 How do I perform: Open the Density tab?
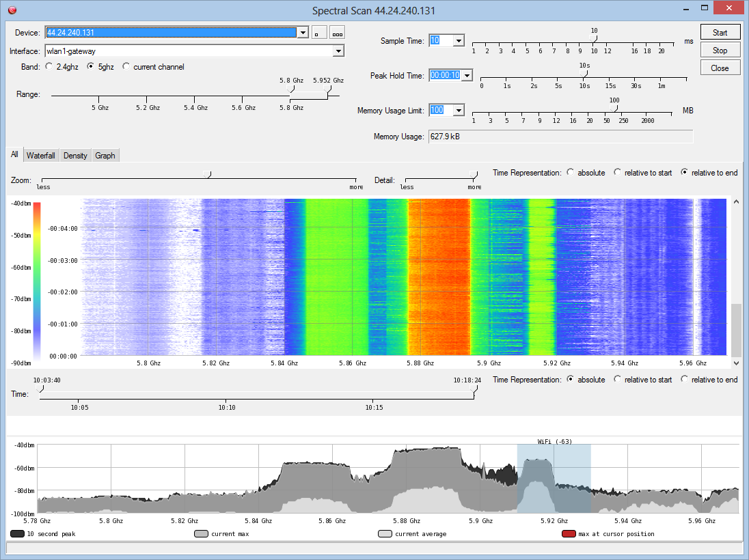(75, 156)
